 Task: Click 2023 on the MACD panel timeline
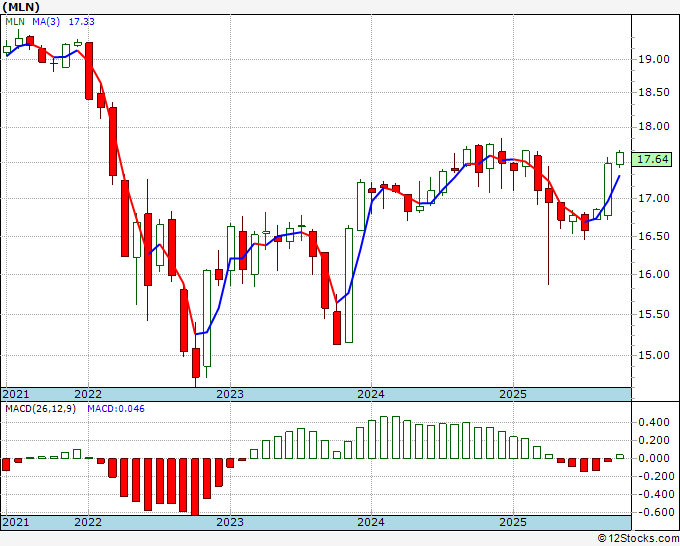[x=230, y=522]
